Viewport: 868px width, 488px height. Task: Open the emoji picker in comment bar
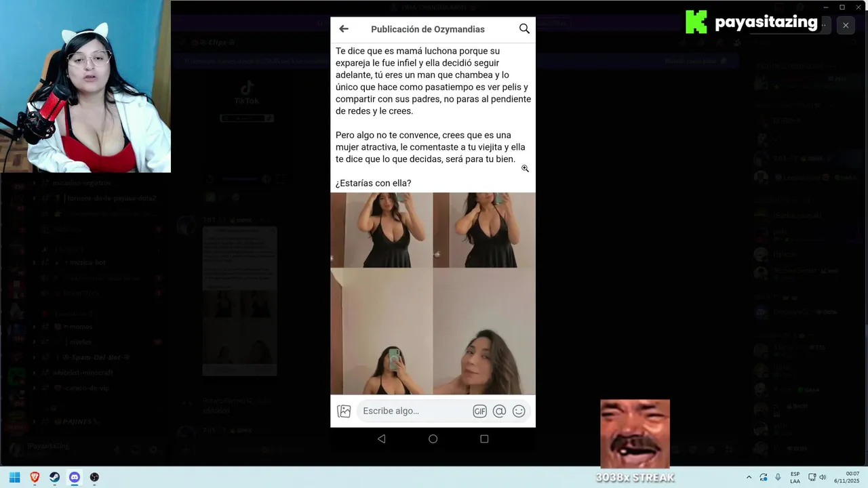pos(519,411)
